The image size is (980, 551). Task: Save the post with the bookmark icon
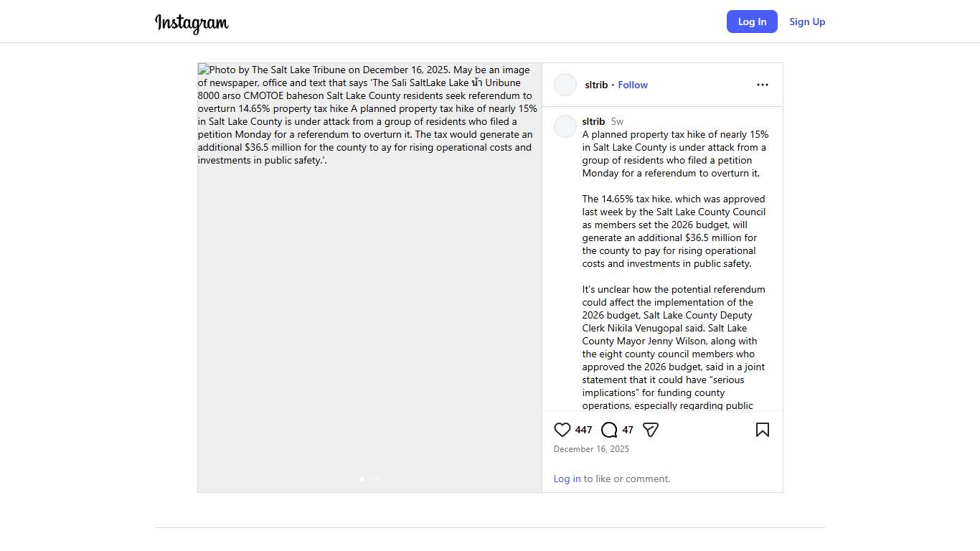tap(762, 430)
